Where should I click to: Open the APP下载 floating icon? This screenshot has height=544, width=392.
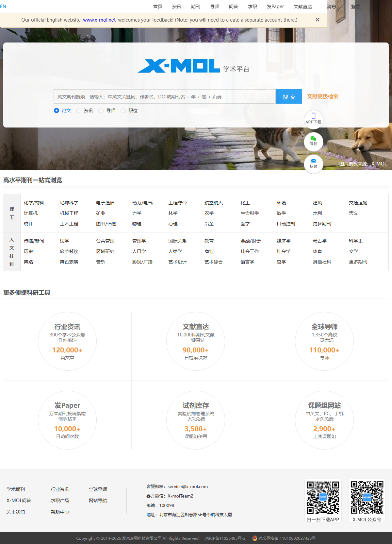coord(314,119)
